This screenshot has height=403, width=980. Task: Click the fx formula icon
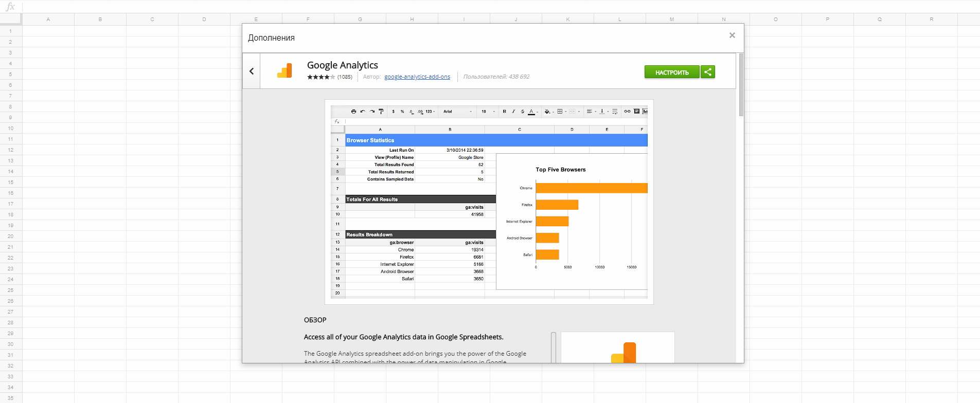[10, 7]
